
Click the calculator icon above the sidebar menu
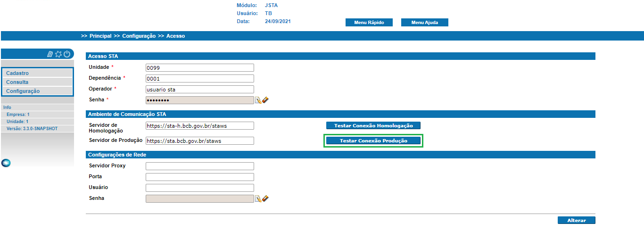[x=50, y=54]
